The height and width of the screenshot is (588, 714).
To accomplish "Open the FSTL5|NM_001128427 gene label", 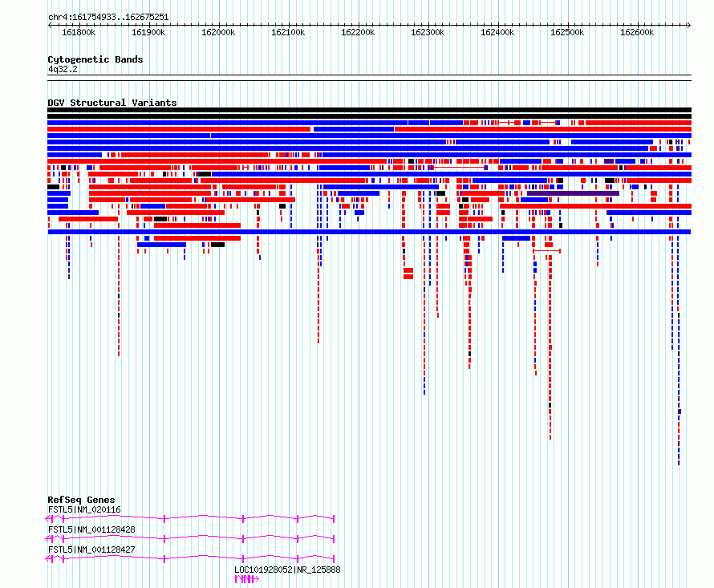I will click(91, 549).
